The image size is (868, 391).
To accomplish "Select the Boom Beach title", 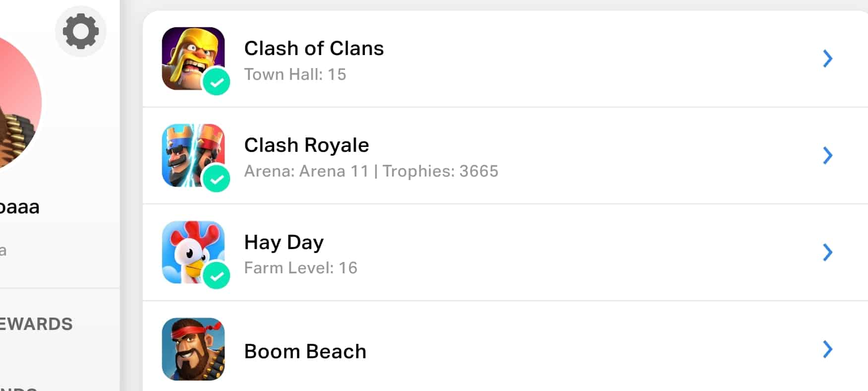I will pos(305,351).
